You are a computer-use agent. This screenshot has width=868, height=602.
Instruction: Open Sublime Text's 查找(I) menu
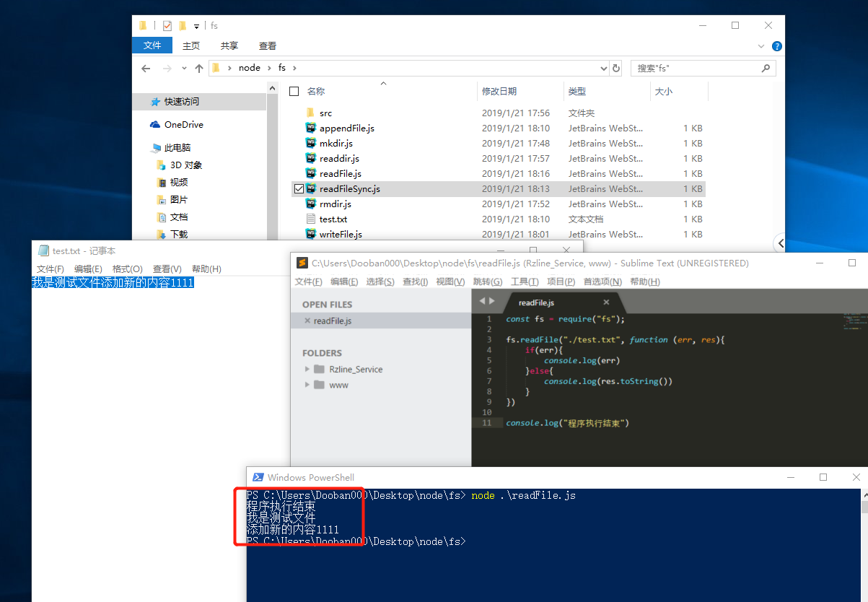pyautogui.click(x=415, y=282)
